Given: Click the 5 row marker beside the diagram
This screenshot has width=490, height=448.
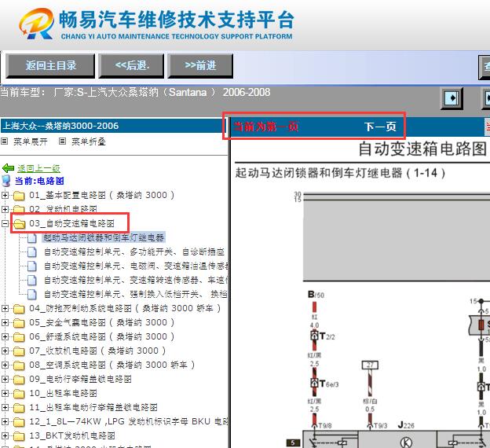Looking at the screenshot, I should point(293,442).
